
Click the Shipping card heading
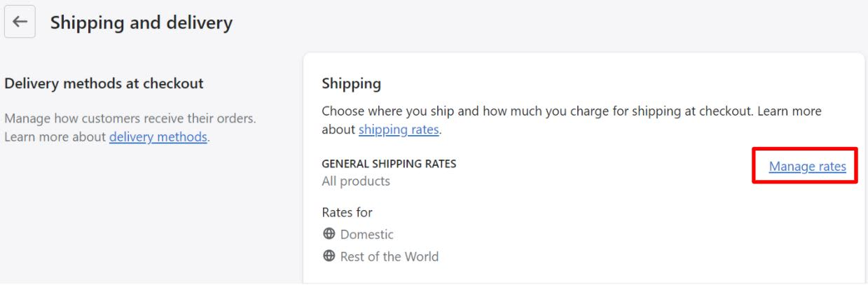point(352,84)
